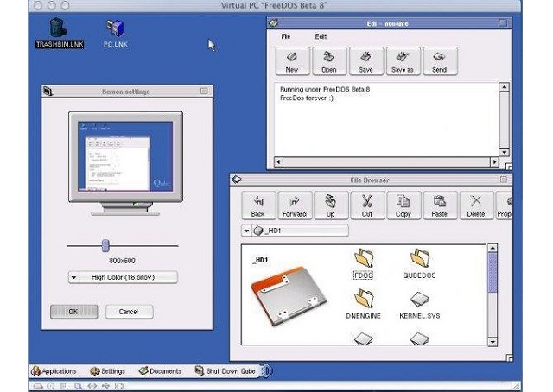Open the File menu in Edit window
This screenshot has height=392, width=553.
[x=286, y=36]
